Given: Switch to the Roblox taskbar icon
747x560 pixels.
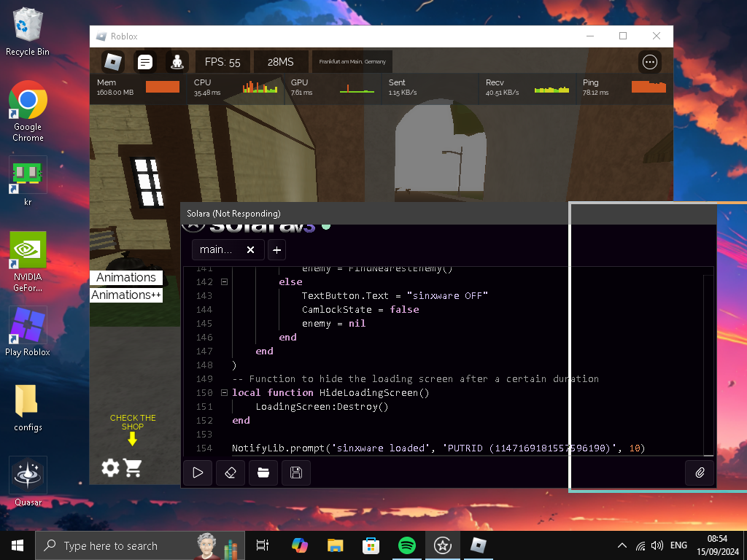Looking at the screenshot, I should tap(479, 545).
